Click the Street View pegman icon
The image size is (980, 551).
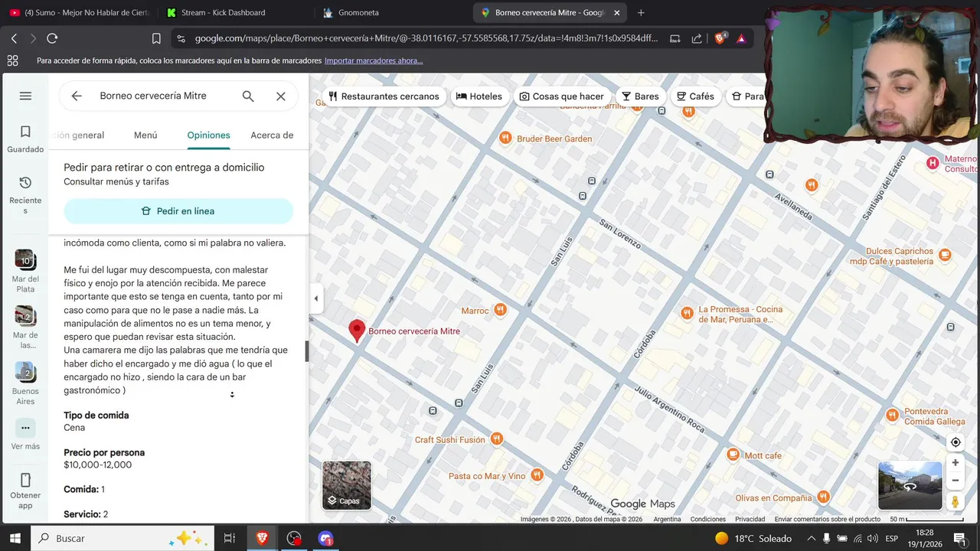point(955,502)
